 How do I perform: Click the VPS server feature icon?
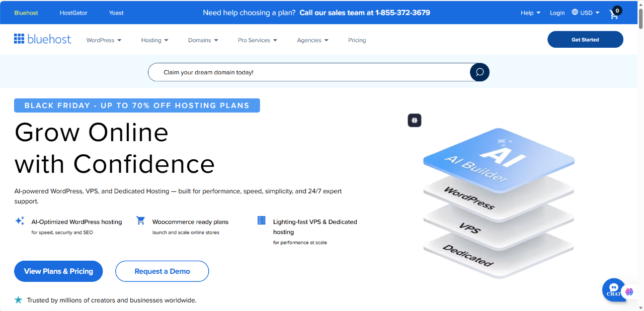pos(261,221)
